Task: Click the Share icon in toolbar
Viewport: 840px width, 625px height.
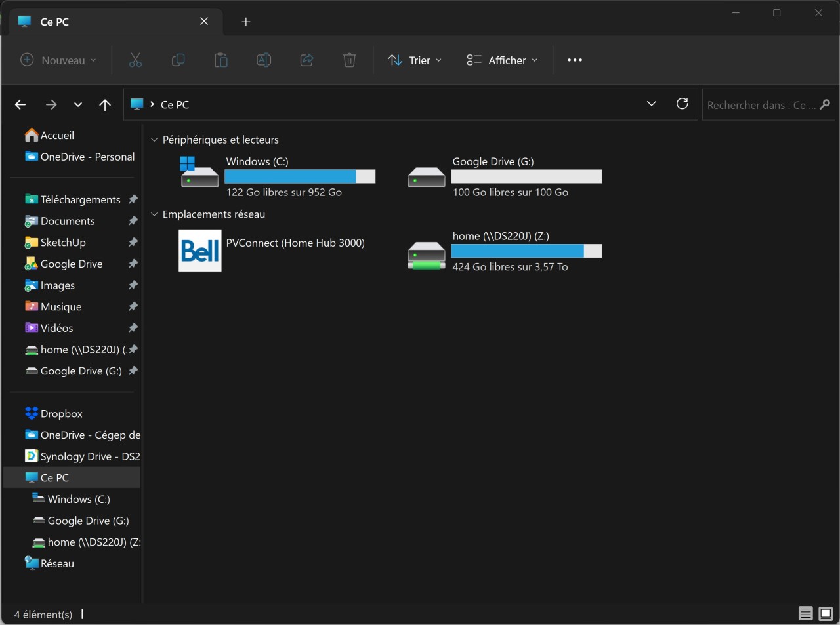Action: pyautogui.click(x=306, y=60)
